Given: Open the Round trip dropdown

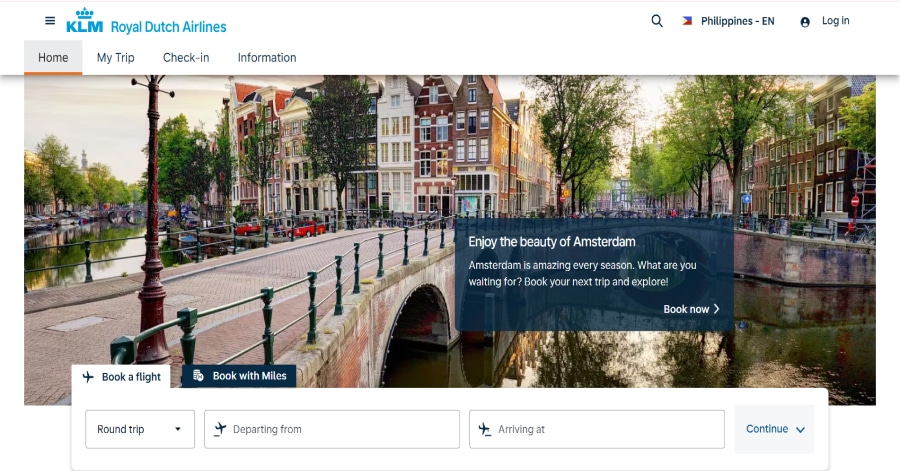Looking at the screenshot, I should (140, 429).
